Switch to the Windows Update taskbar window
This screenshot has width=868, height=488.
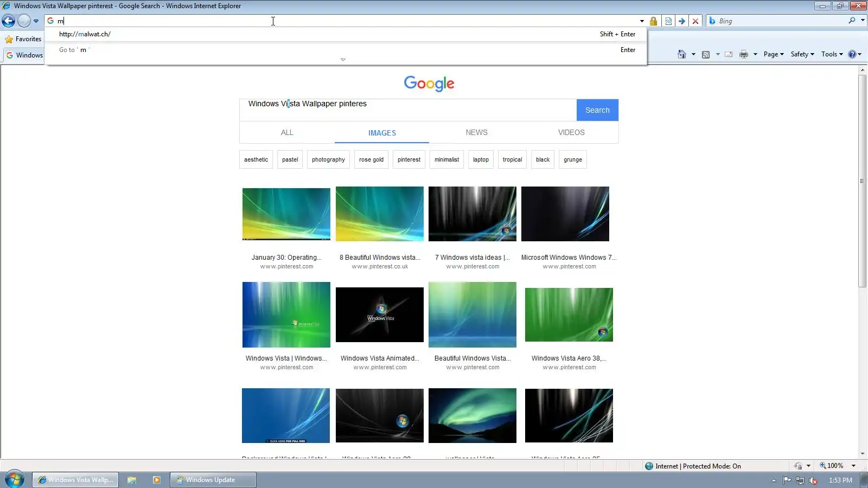(213, 480)
